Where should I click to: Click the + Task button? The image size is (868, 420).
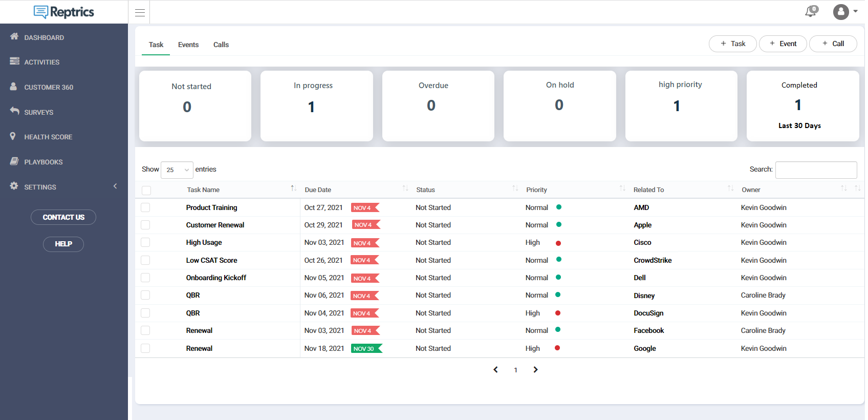point(732,44)
